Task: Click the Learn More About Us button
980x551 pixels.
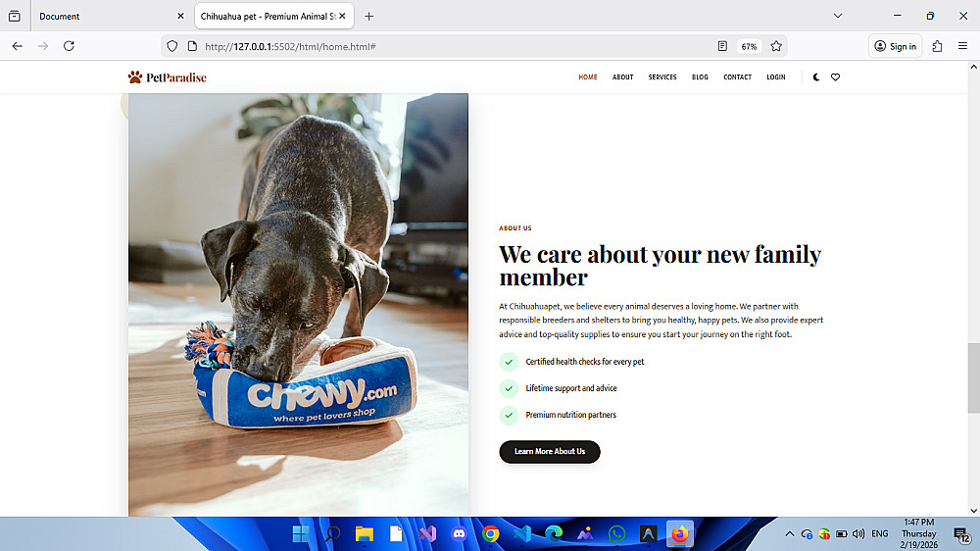Action: [550, 452]
